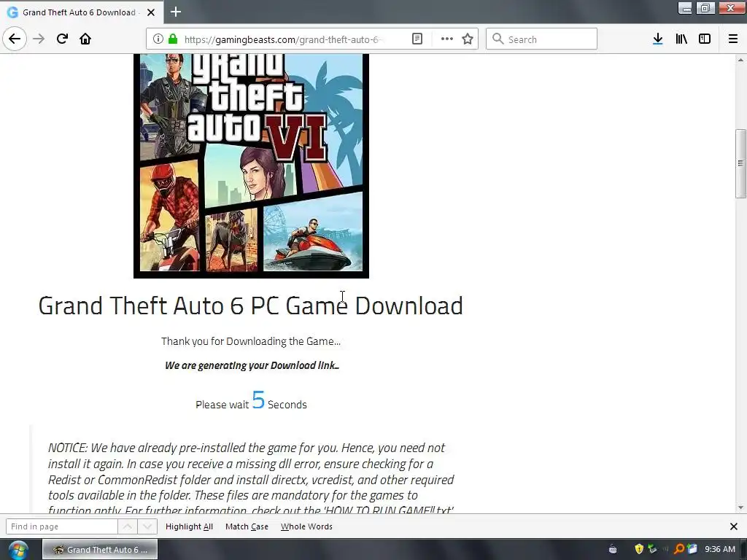
Task: Click 'We are generating your Download link' text
Action: pos(252,365)
